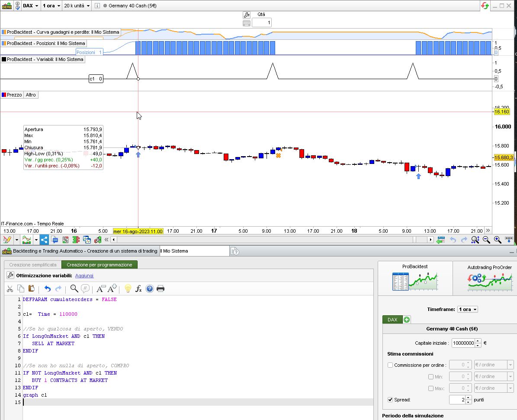Open the Timeframe 1 ora dropdown in backtest panel

[x=468, y=309]
